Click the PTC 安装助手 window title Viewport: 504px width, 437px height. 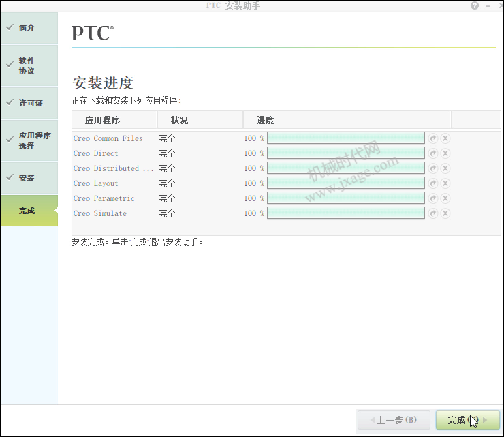pyautogui.click(x=234, y=5)
